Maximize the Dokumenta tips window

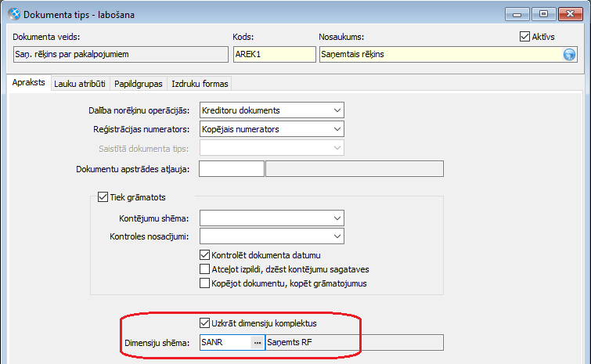tap(543, 14)
